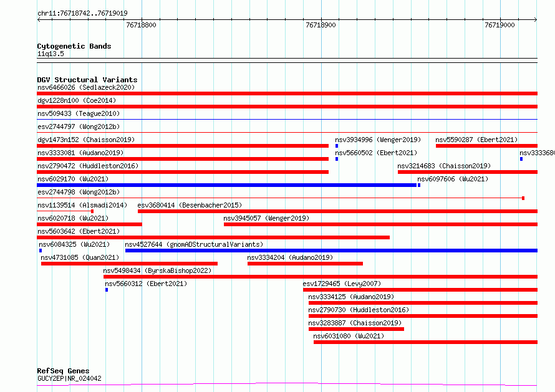This screenshot has height=392, width=555.
Task: Select the esv2744797 (Wong2012b) label
Action: [x=79, y=127]
